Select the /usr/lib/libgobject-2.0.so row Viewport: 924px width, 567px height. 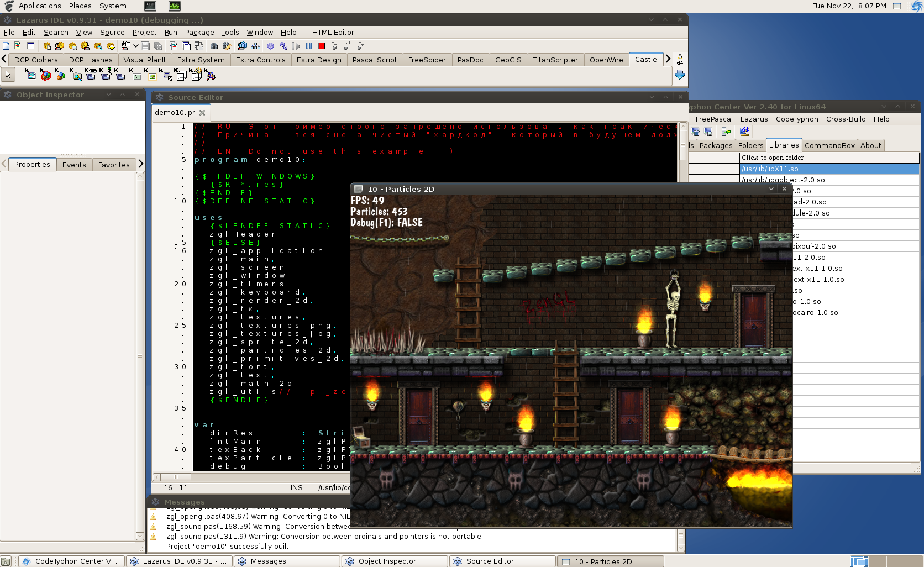[x=830, y=180]
